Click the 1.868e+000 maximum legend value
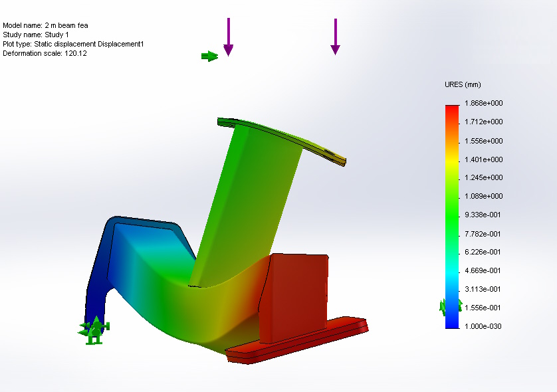The width and height of the screenshot is (557, 392). click(485, 104)
